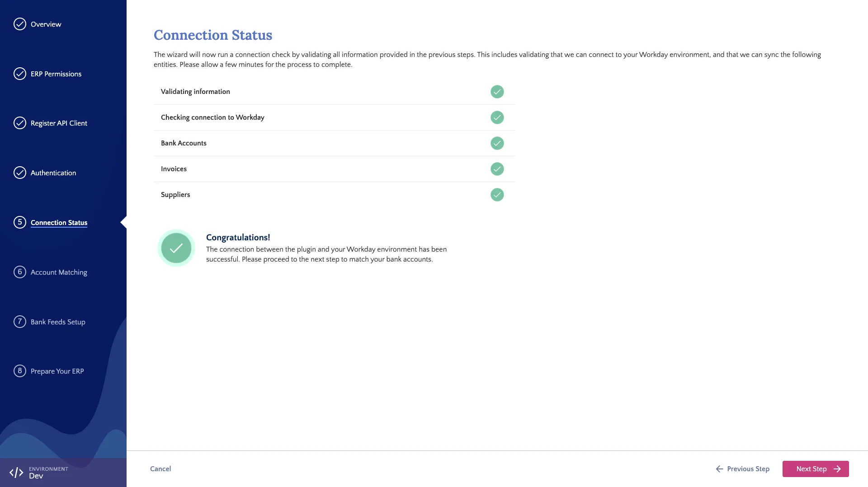Click the Validating information row label
The width and height of the screenshot is (868, 487).
195,92
